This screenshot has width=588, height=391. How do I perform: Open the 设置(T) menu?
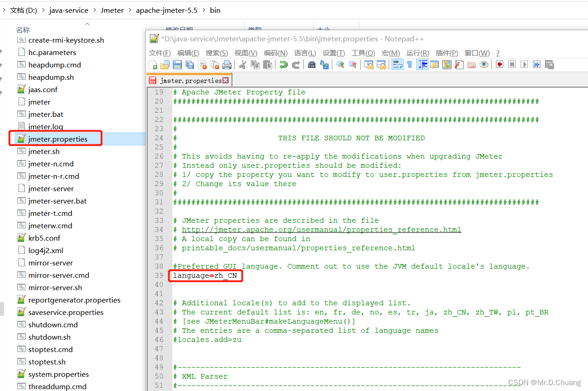pyautogui.click(x=334, y=53)
